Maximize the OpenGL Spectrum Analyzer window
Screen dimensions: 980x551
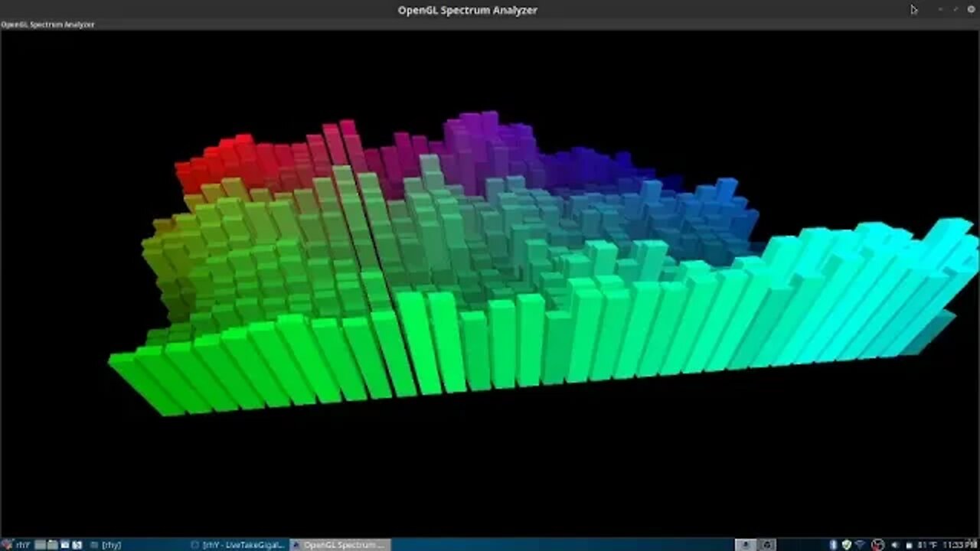[x=955, y=10]
